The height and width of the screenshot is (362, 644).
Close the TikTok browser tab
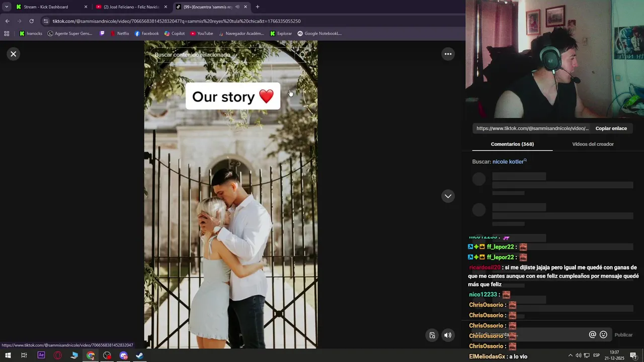(x=246, y=7)
